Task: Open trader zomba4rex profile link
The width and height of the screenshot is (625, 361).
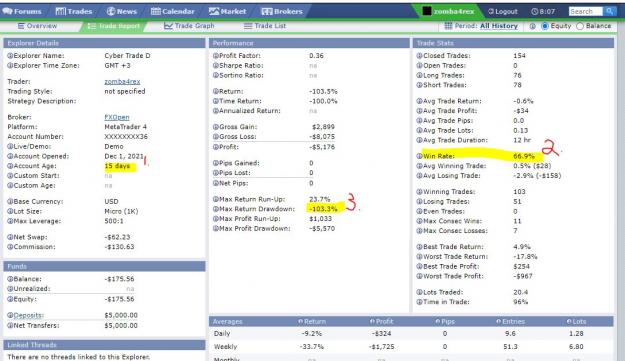Action: [122, 81]
